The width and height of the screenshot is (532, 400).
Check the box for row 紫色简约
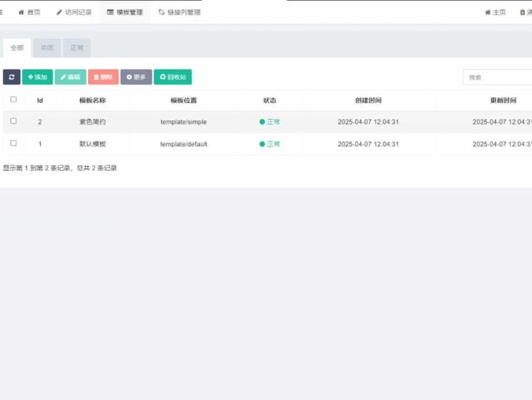coord(13,121)
